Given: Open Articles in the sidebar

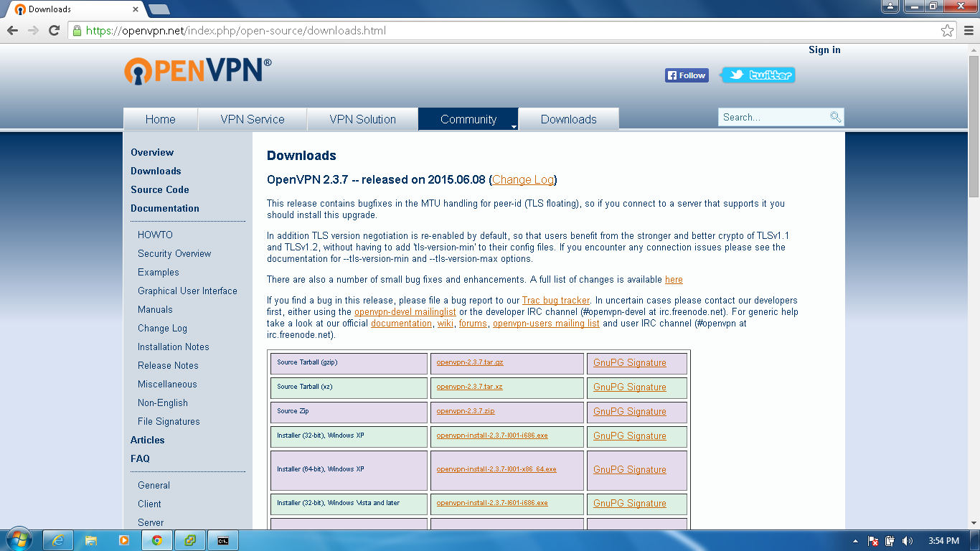Looking at the screenshot, I should (x=147, y=440).
